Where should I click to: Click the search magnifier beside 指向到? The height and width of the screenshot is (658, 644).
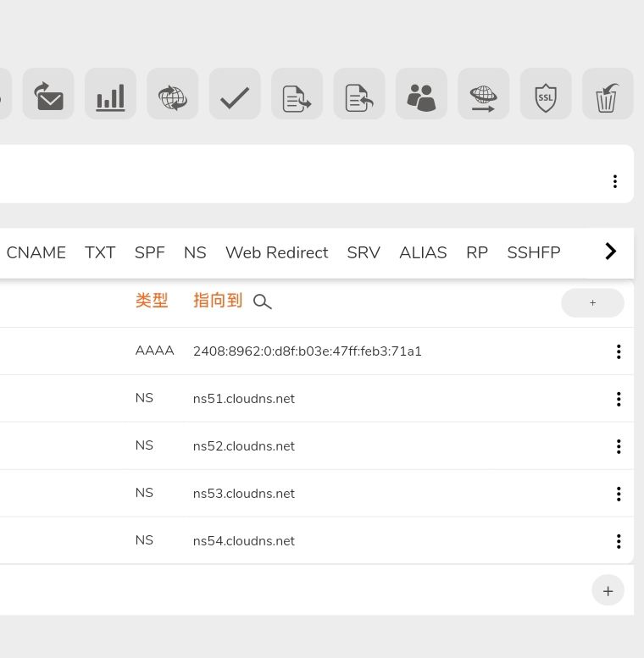point(263,301)
